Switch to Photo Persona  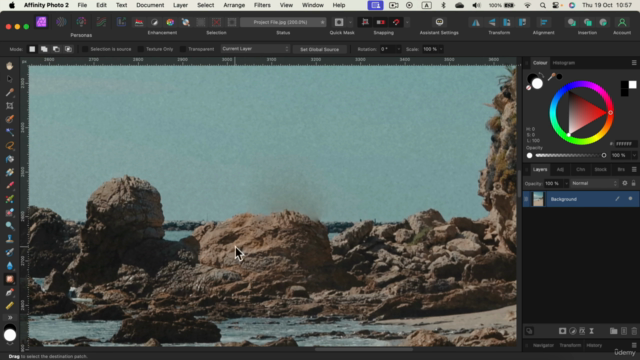[x=41, y=22]
